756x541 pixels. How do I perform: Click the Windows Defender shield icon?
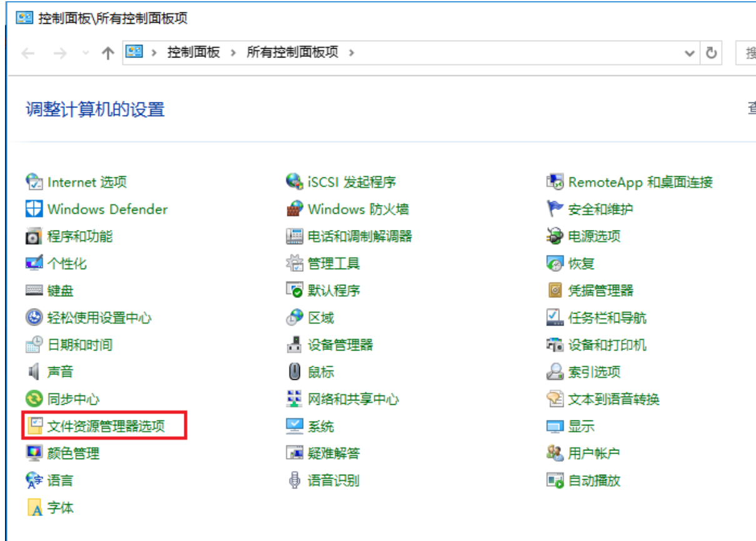[x=34, y=209]
